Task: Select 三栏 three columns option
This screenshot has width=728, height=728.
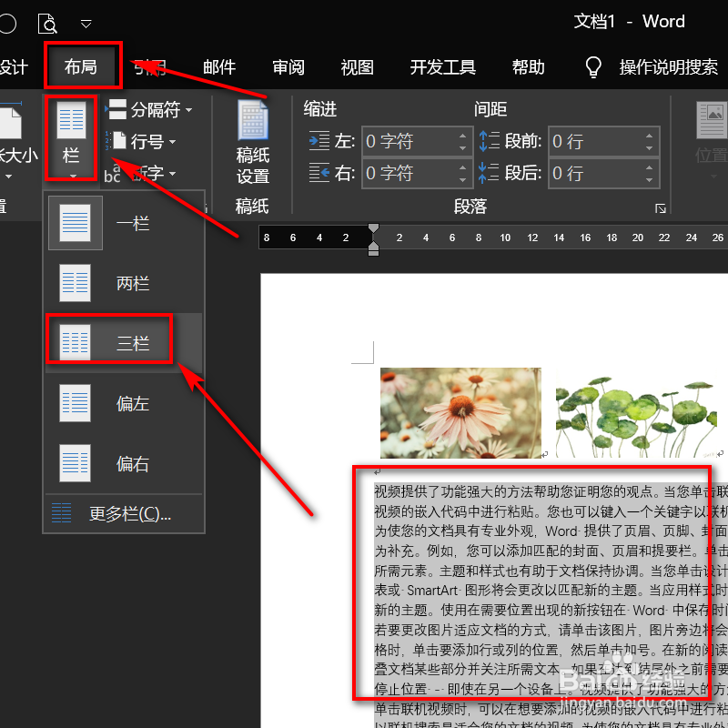Action: pyautogui.click(x=124, y=343)
